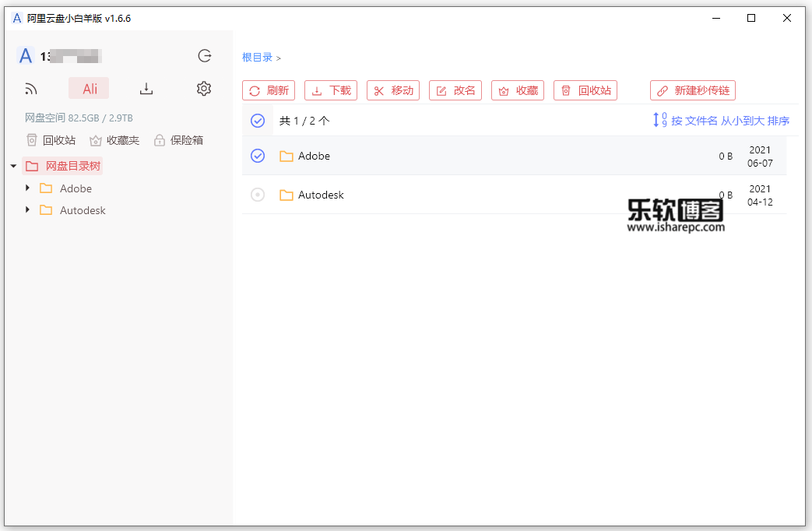Click the 收藏 favorite button
The height and width of the screenshot is (531, 812).
(x=518, y=90)
